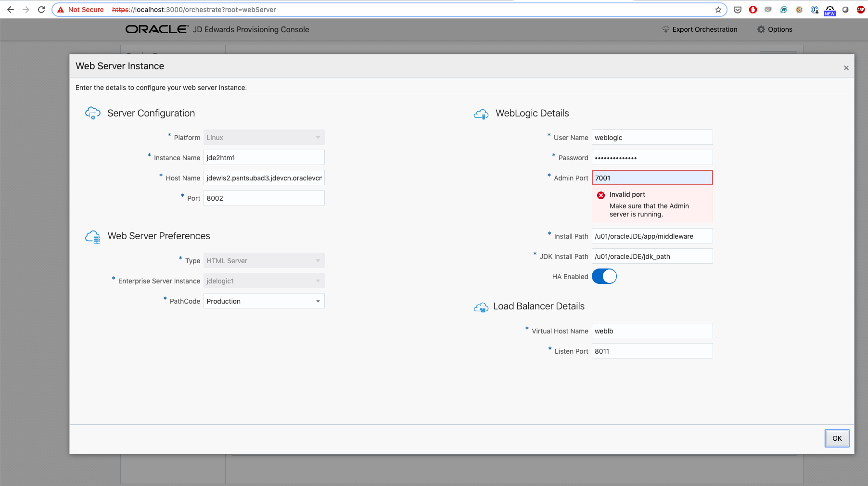Bookmark page using the star icon

click(718, 10)
